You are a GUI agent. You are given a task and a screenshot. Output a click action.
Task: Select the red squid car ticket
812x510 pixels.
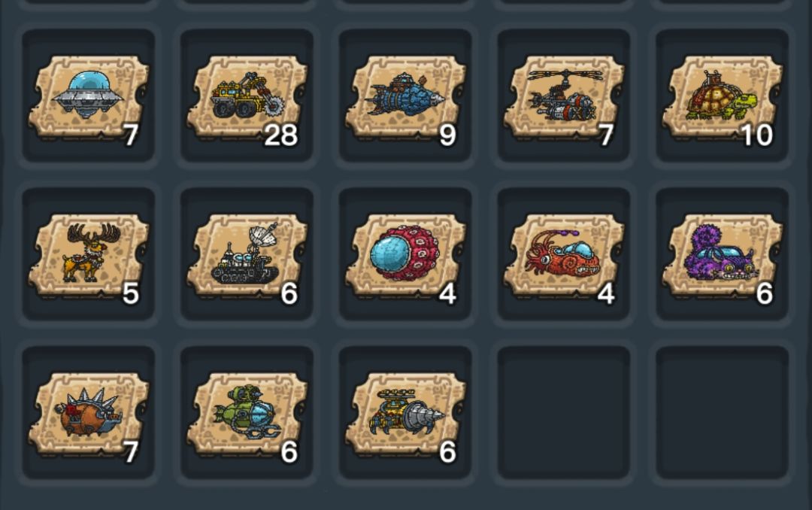pyautogui.click(x=564, y=256)
